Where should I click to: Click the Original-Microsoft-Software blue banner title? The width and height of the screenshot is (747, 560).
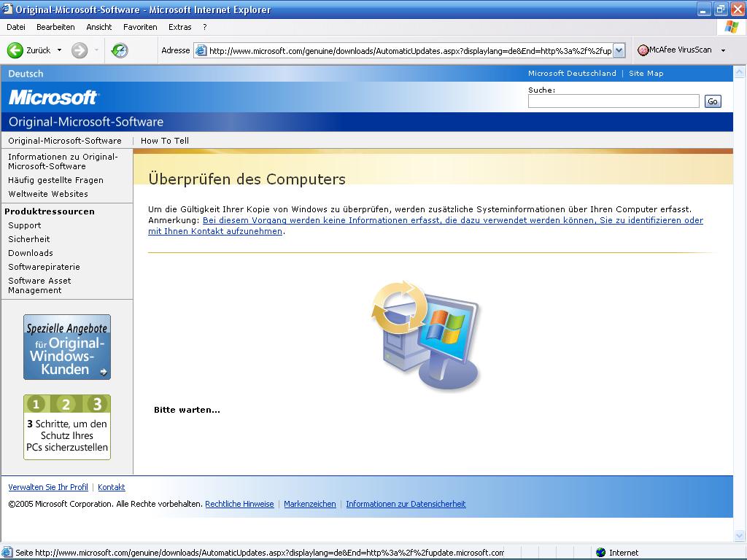point(86,122)
